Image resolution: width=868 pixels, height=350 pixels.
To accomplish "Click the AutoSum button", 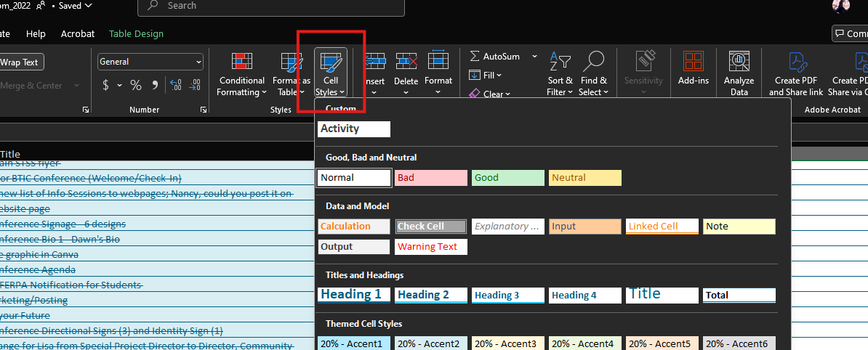I will point(494,57).
